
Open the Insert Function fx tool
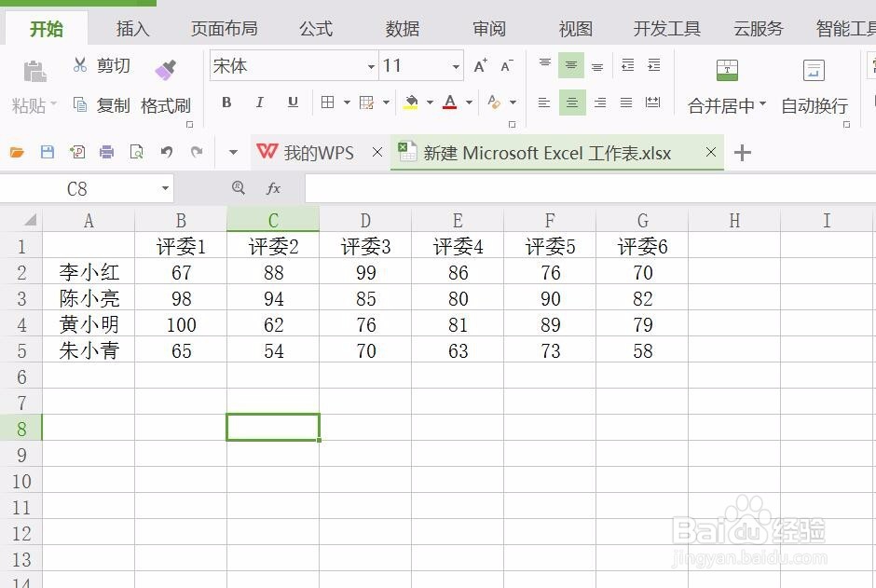(273, 188)
